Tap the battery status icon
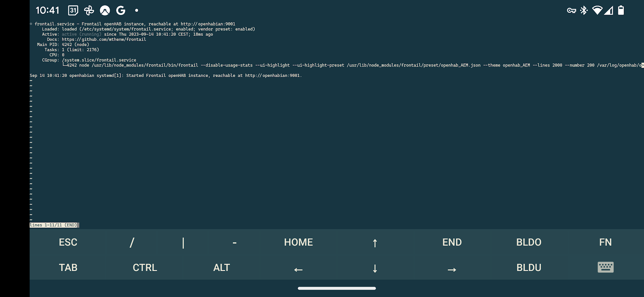This screenshot has height=297, width=644. coord(621,10)
